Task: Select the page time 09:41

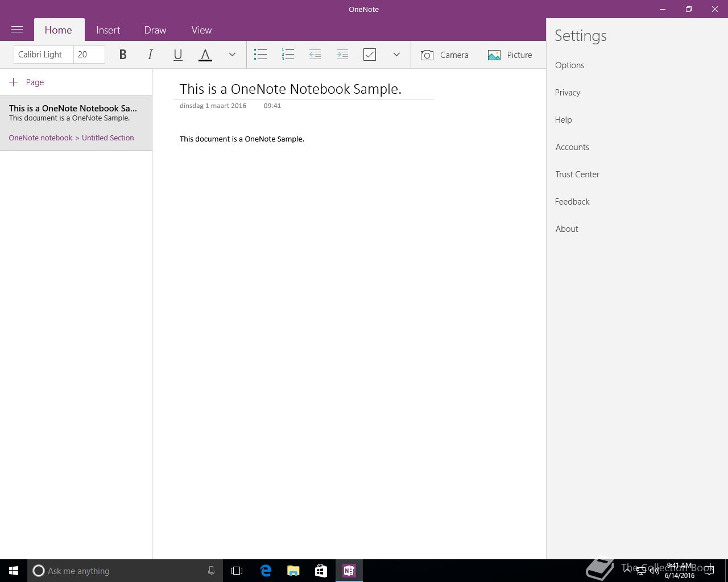Action: [x=272, y=106]
